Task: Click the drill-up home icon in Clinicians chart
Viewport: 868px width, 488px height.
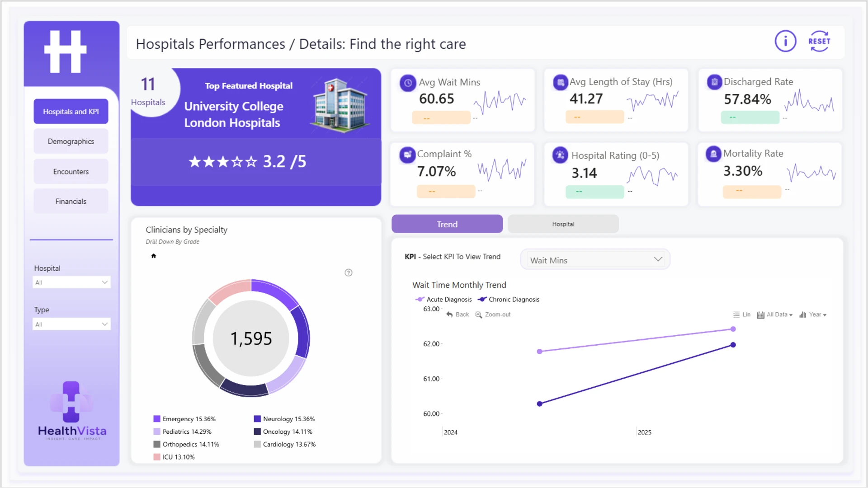Action: pos(154,256)
